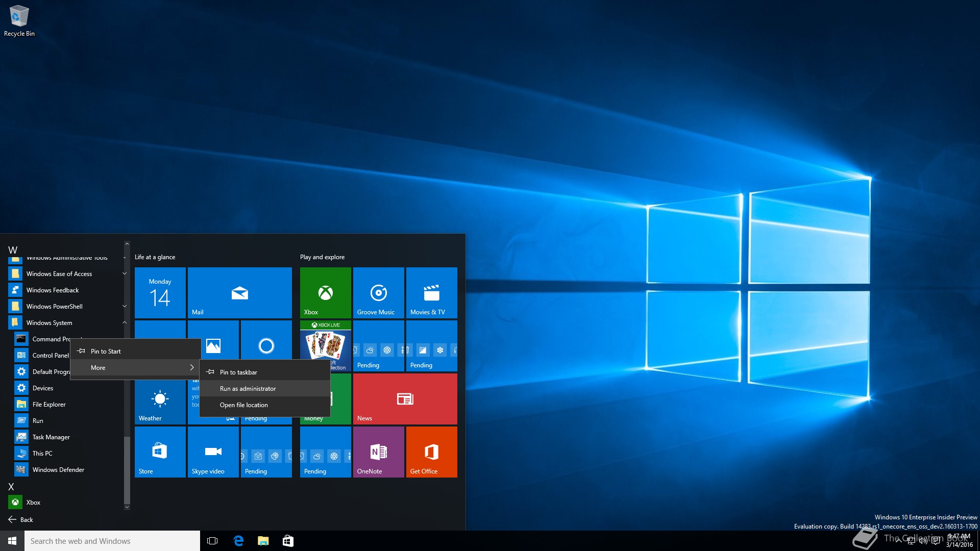The height and width of the screenshot is (551, 980).
Task: Open Task View on taskbar
Action: (x=212, y=541)
